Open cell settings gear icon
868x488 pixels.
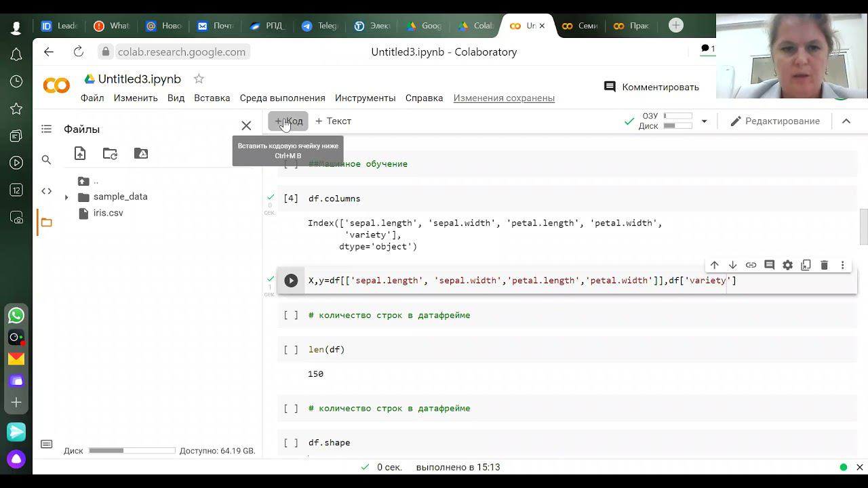pyautogui.click(x=787, y=265)
